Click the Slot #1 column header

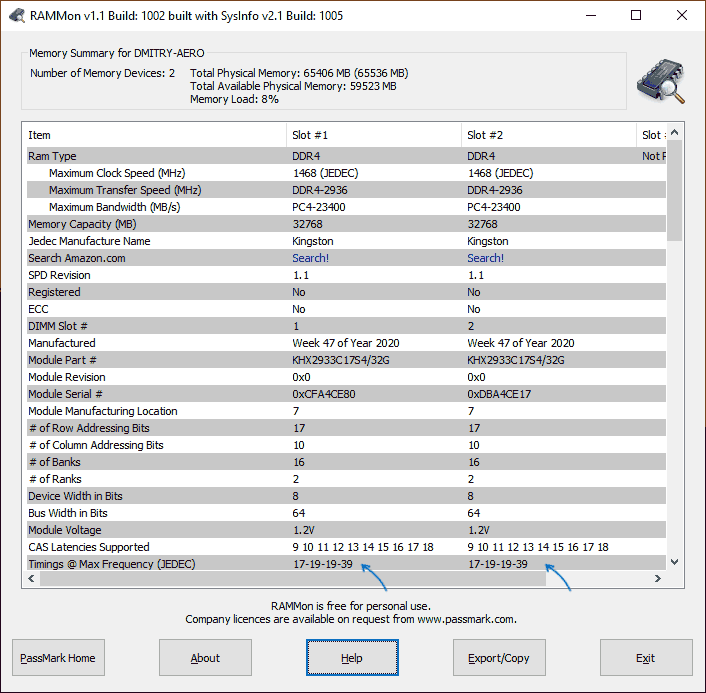[x=374, y=135]
